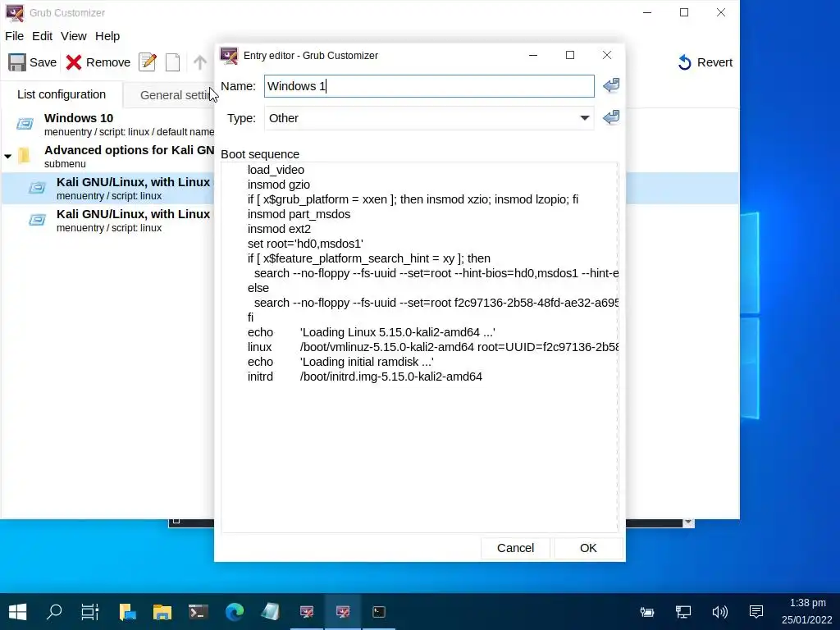Open the View menu

tap(73, 36)
